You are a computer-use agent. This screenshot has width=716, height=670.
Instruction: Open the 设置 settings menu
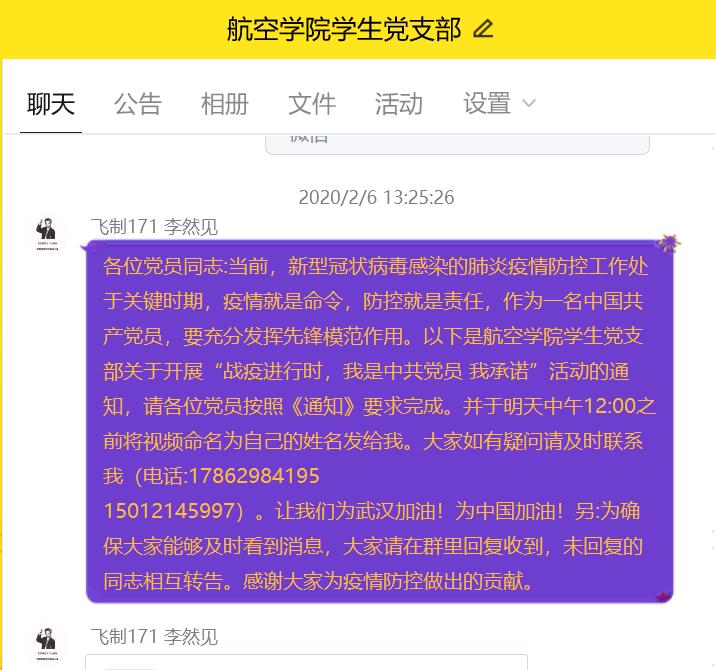[x=487, y=103]
